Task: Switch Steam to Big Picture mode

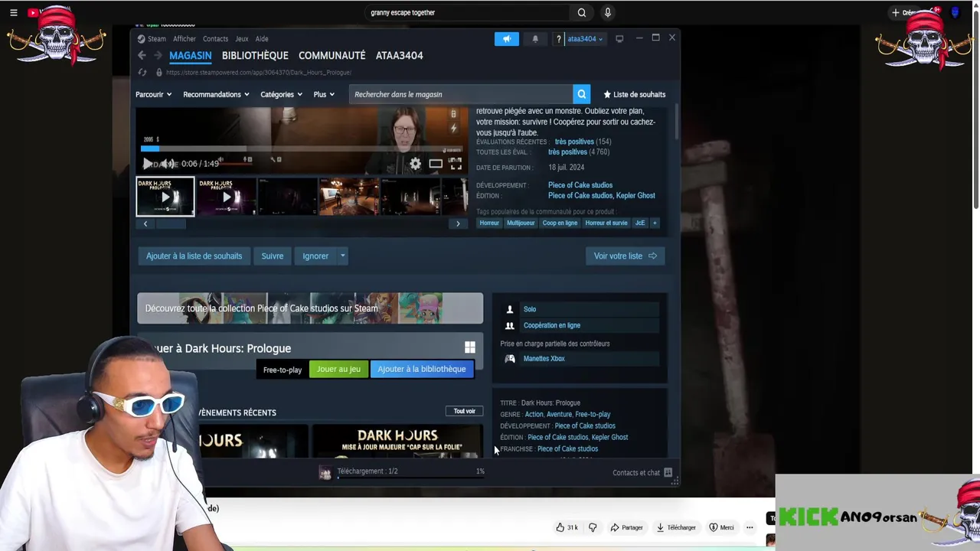Action: click(x=619, y=39)
